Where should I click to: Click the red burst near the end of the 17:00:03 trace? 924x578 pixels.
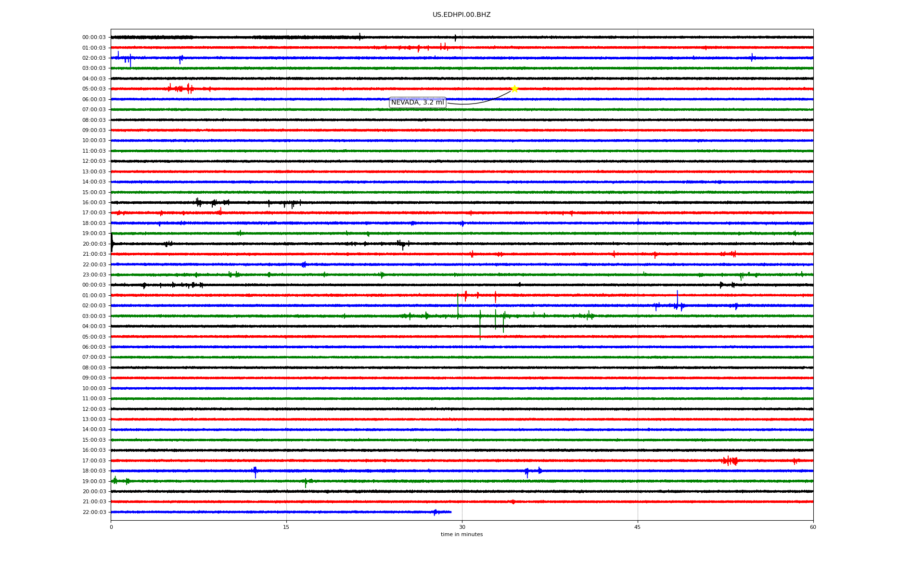coord(730,461)
